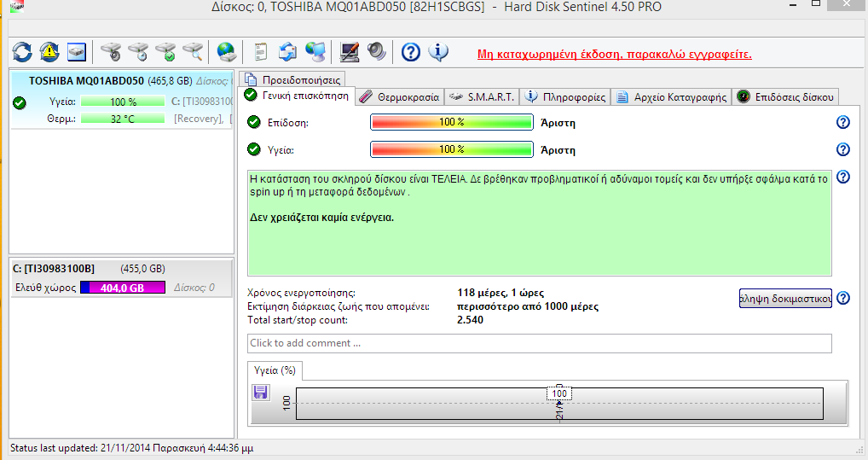Click the comment field 'Click to add comment'

pyautogui.click(x=540, y=343)
